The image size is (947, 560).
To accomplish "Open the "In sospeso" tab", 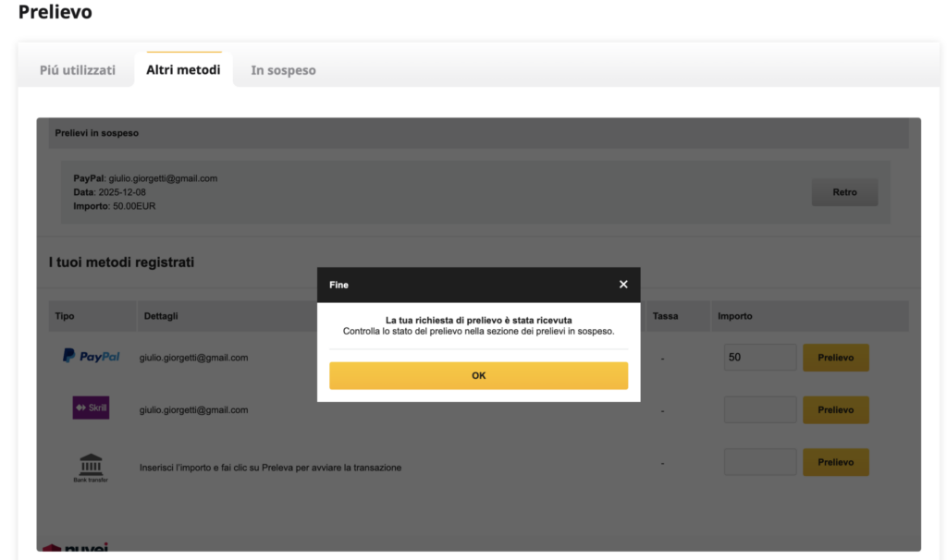I will click(x=283, y=68).
